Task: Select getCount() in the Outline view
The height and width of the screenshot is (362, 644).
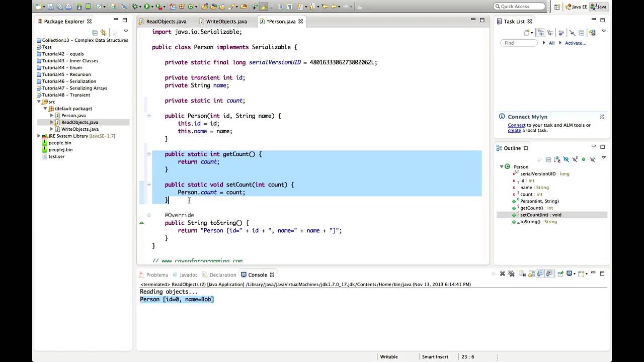Action: [x=532, y=208]
